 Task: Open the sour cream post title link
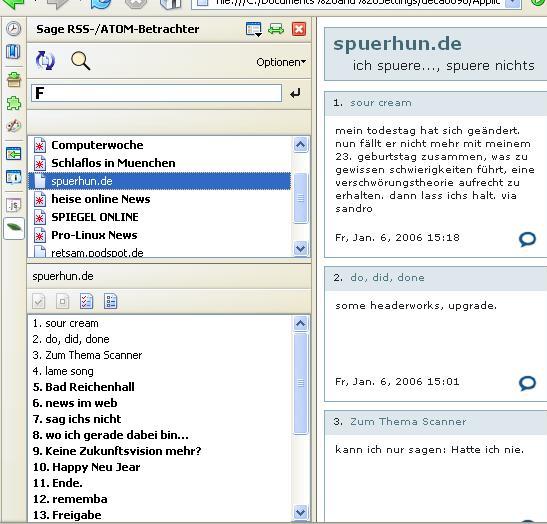pos(381,103)
